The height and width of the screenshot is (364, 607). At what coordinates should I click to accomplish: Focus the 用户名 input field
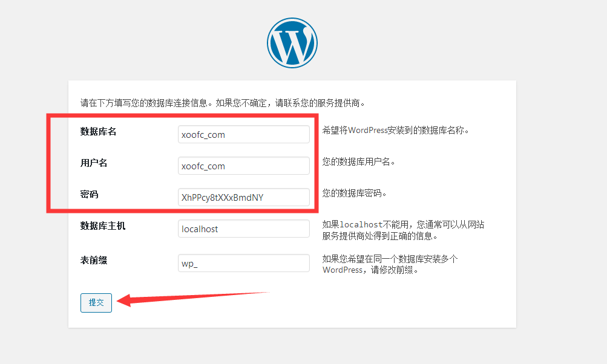click(x=244, y=166)
